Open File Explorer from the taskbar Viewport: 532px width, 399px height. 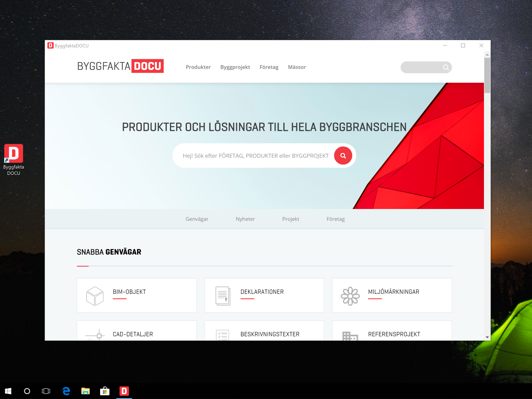[x=85, y=391]
